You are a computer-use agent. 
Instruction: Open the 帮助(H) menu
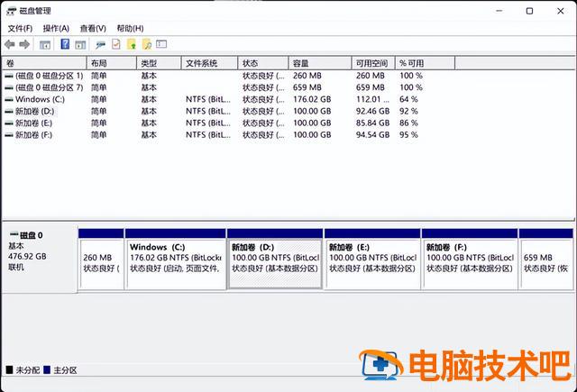tap(130, 28)
